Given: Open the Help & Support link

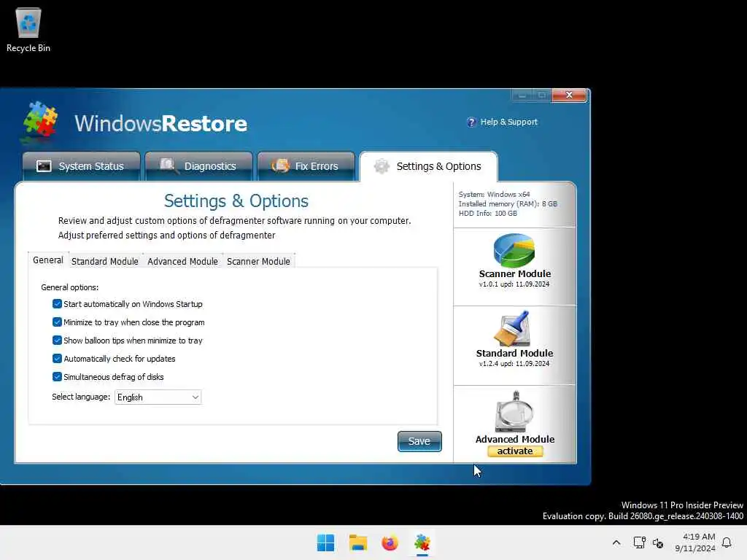Looking at the screenshot, I should point(508,122).
